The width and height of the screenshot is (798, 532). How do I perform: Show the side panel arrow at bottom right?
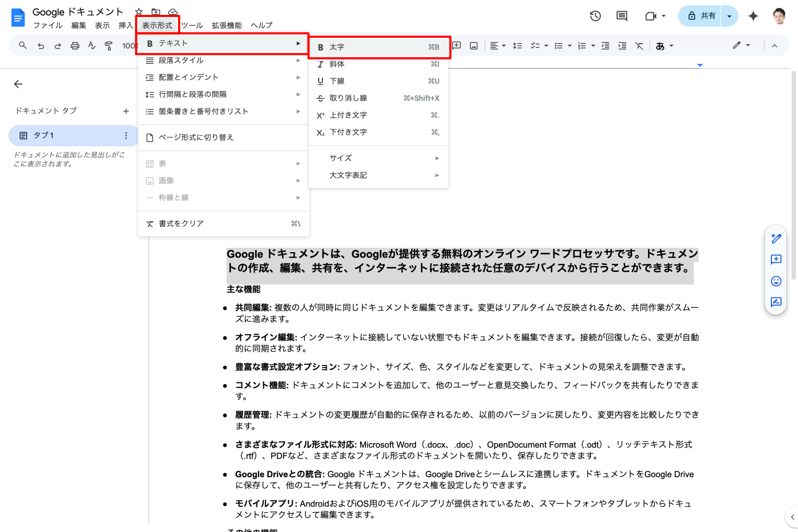(x=792, y=517)
